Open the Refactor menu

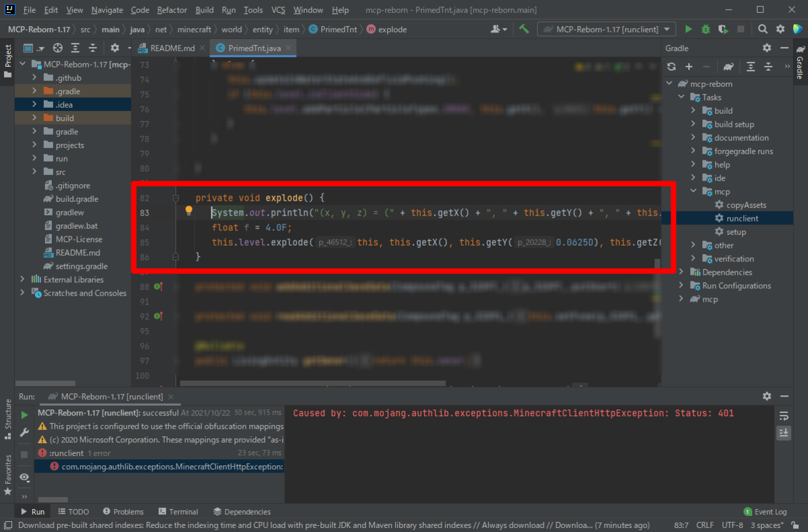coord(172,10)
